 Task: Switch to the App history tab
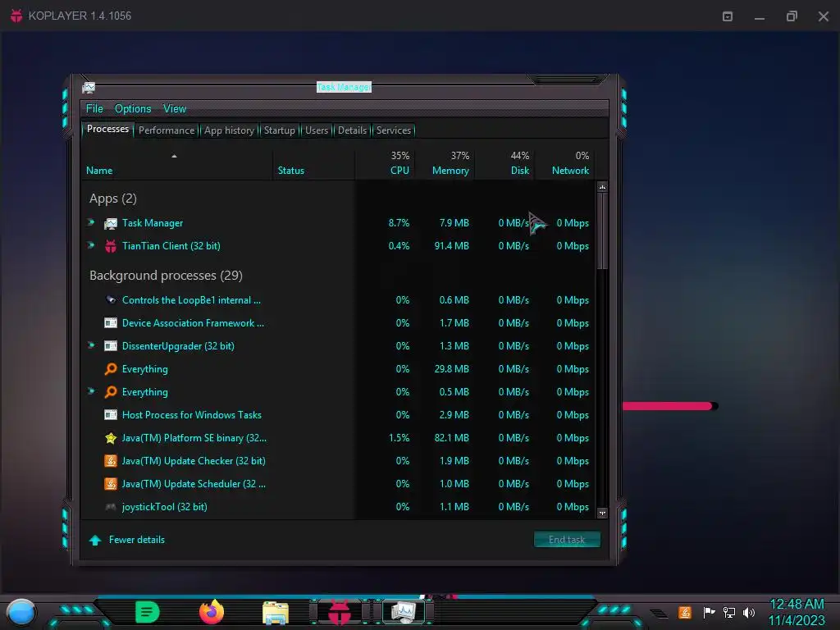click(230, 130)
